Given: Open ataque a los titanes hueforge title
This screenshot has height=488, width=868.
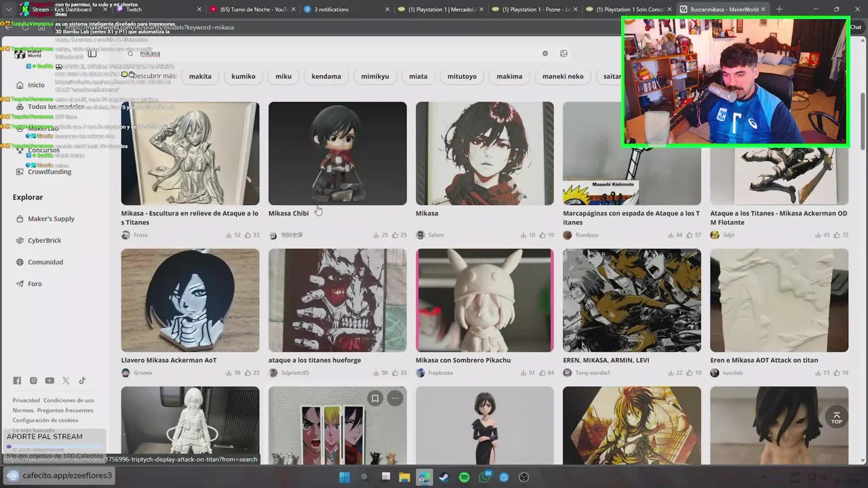Looking at the screenshot, I should pos(315,360).
